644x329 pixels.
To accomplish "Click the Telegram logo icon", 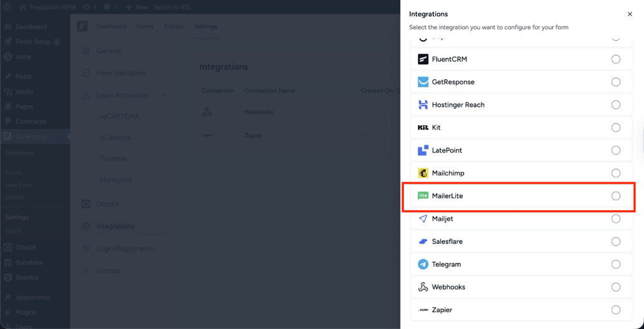I will pyautogui.click(x=423, y=264).
